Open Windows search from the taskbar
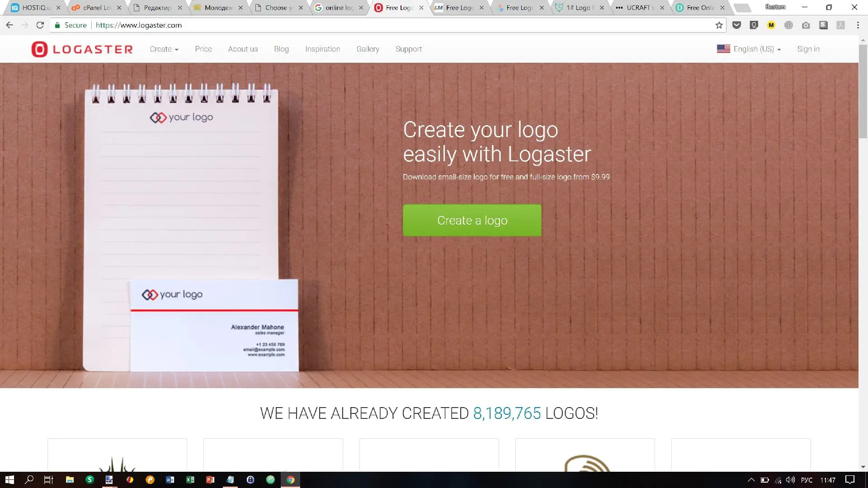 click(x=29, y=480)
